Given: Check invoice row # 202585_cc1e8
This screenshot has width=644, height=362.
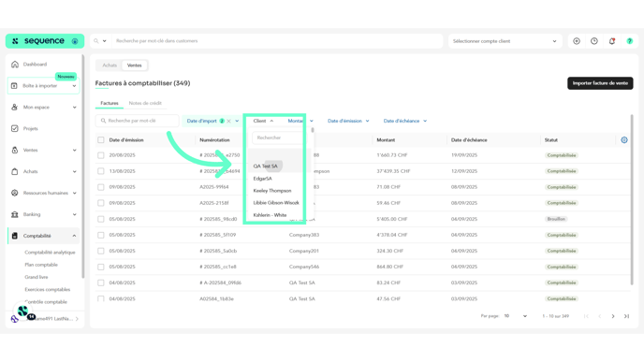Looking at the screenshot, I should tap(101, 267).
